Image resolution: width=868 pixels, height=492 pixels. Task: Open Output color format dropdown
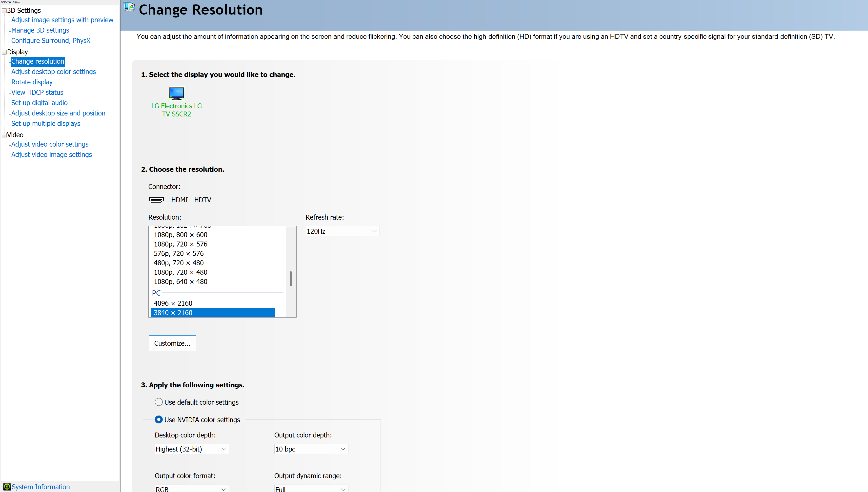click(191, 489)
